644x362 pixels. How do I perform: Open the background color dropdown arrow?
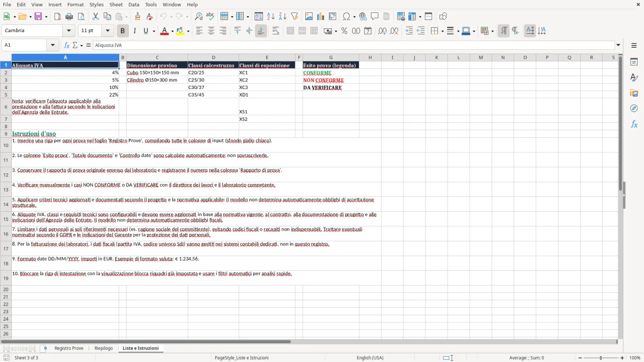pos(188,31)
